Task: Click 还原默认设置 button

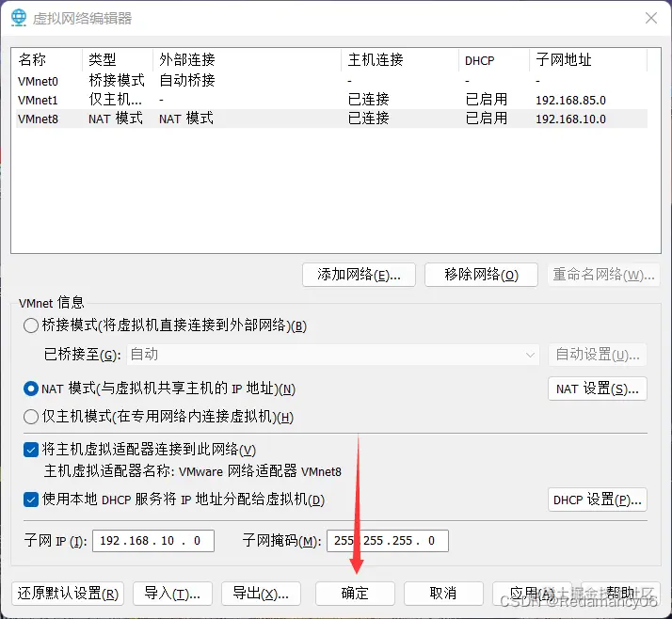Action: point(68,594)
